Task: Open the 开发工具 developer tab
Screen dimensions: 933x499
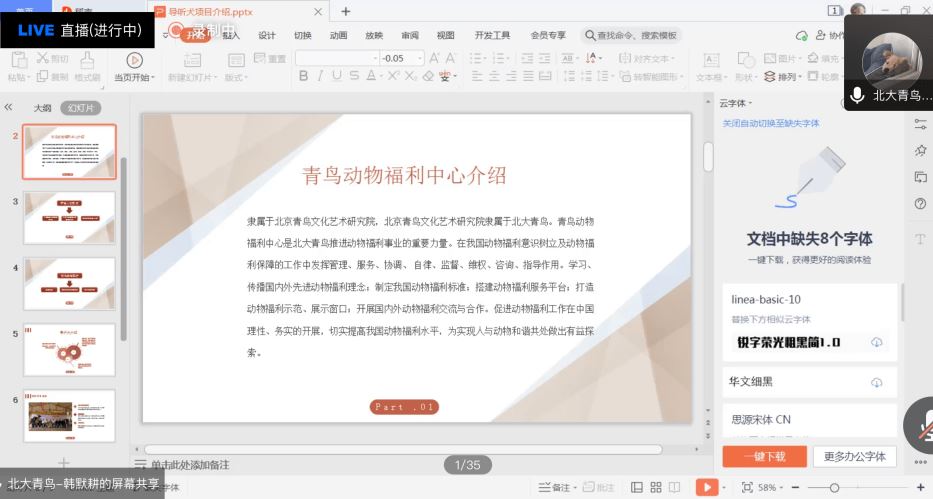Action: [x=492, y=36]
